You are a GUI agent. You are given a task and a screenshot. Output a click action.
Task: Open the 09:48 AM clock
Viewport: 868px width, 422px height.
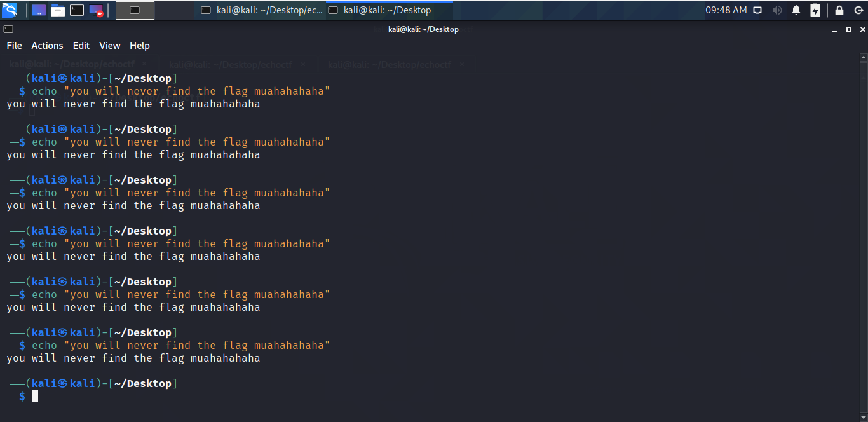[x=726, y=10]
